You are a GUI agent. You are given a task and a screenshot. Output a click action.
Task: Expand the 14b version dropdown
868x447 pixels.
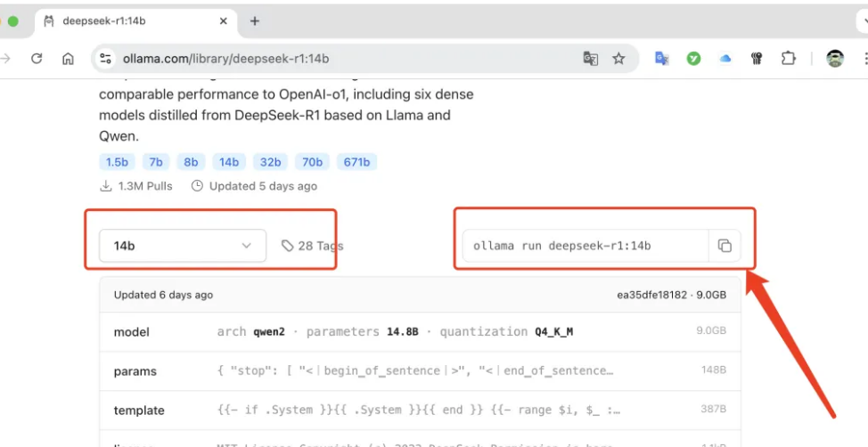tap(183, 246)
